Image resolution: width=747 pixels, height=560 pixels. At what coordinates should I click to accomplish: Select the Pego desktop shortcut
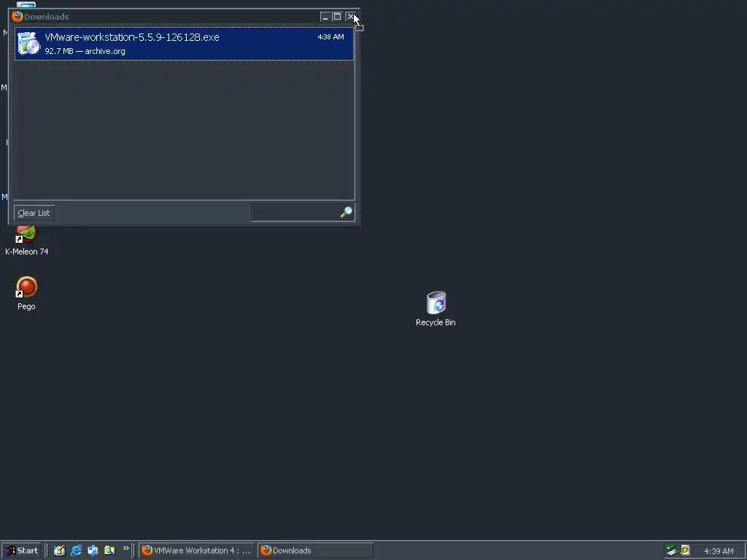click(x=27, y=293)
